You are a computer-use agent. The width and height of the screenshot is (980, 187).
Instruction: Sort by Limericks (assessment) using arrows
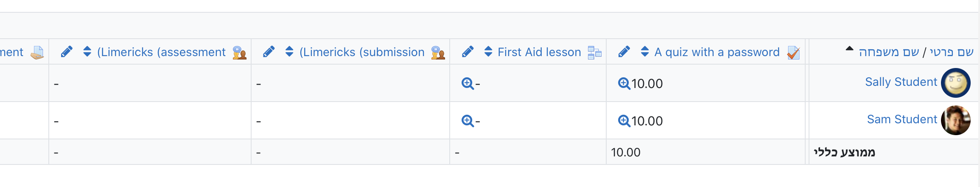pos(87,51)
